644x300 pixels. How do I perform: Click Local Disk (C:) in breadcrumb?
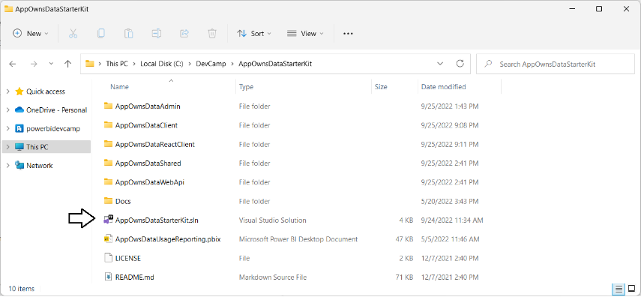161,64
